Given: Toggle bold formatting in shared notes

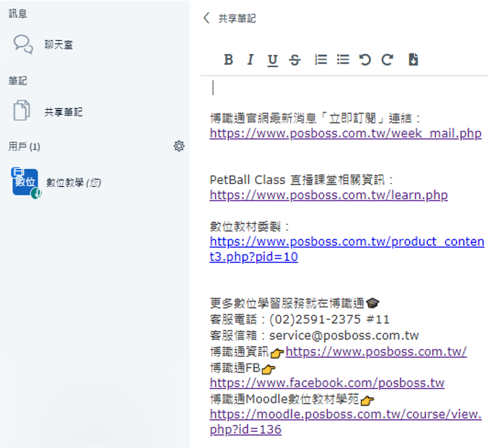Looking at the screenshot, I should pyautogui.click(x=228, y=60).
